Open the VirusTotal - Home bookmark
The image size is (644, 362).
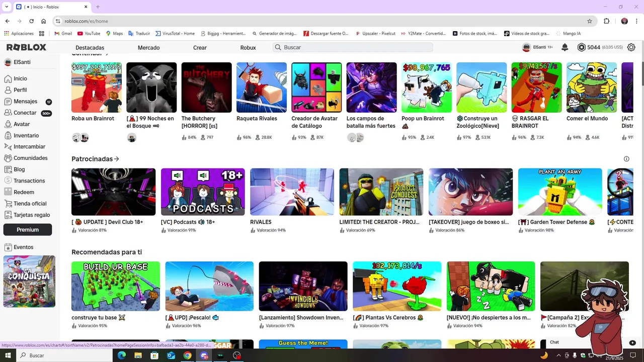tap(175, 34)
